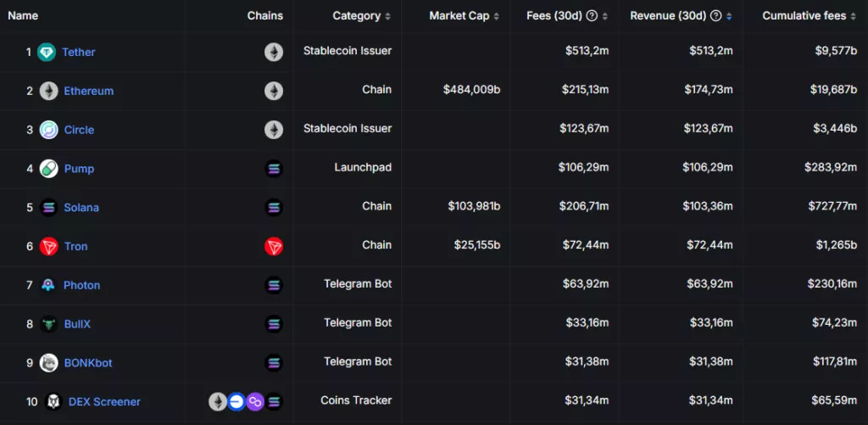Image resolution: width=868 pixels, height=425 pixels.
Task: Click the BONKbot dog logo icon
Action: (x=48, y=363)
